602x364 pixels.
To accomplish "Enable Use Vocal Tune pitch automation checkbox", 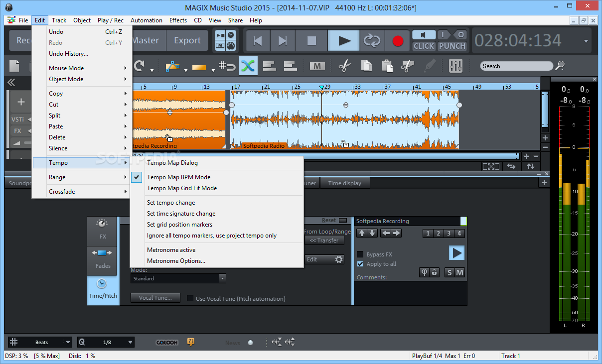I will 190,299.
